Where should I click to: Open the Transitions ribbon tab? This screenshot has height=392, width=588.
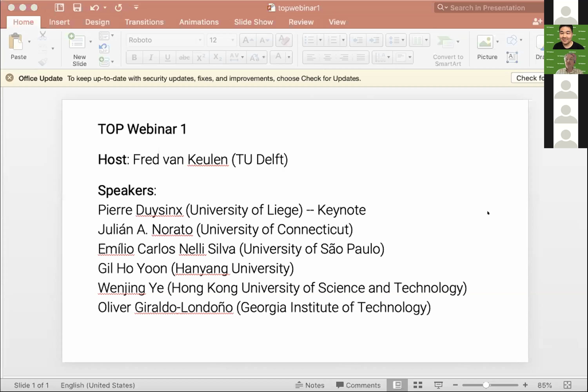(144, 22)
